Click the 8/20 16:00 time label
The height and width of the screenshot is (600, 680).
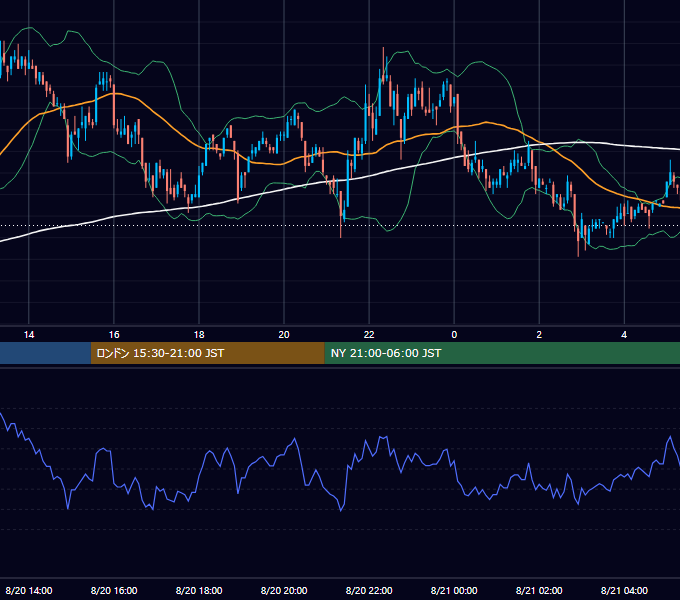(114, 590)
